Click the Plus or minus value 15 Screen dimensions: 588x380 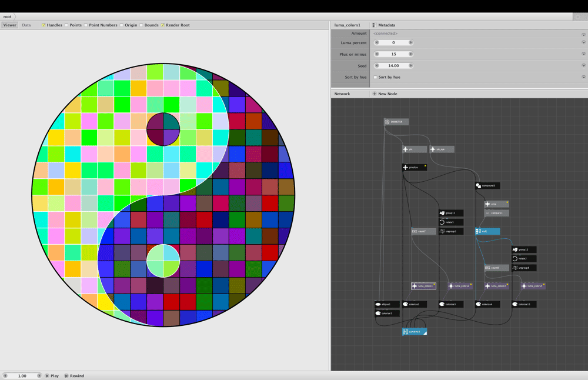point(394,54)
